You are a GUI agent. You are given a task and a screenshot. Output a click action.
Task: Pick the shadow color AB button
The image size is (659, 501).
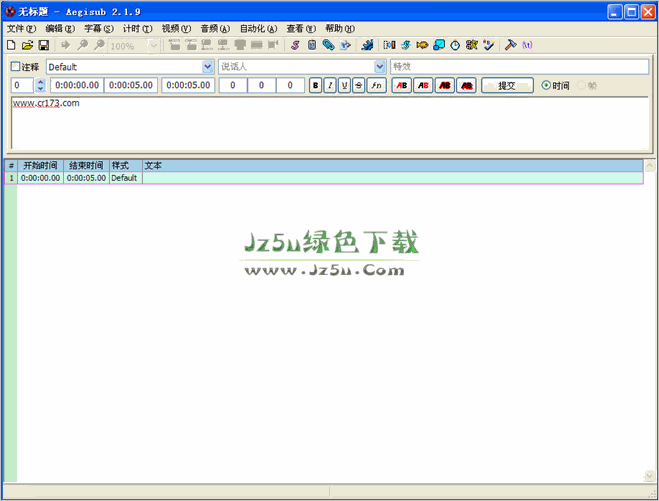(466, 85)
